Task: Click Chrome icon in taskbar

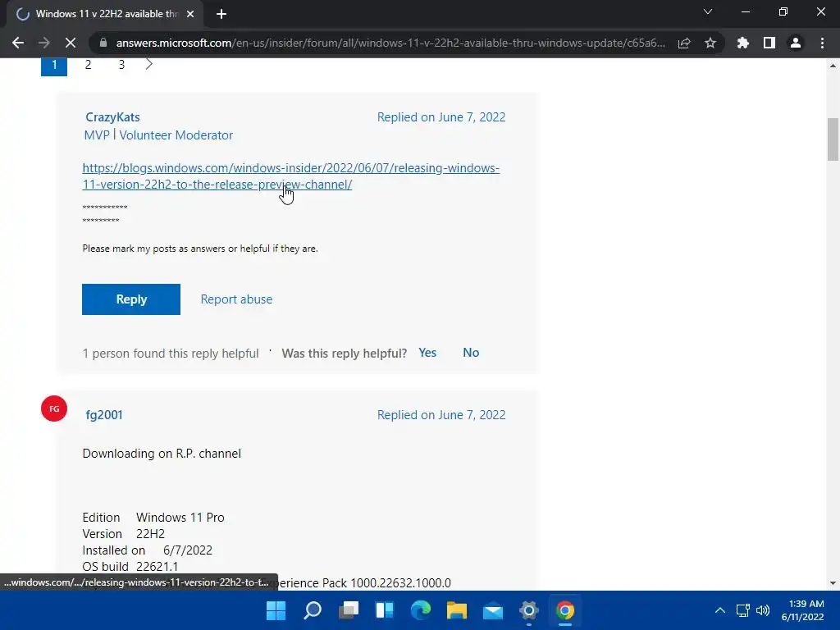Action: coord(565,610)
